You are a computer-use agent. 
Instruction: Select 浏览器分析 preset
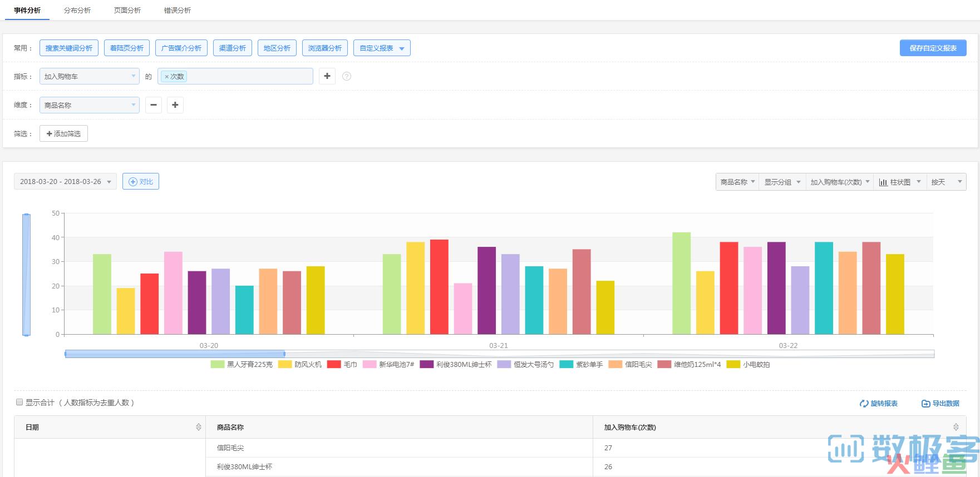pos(325,48)
